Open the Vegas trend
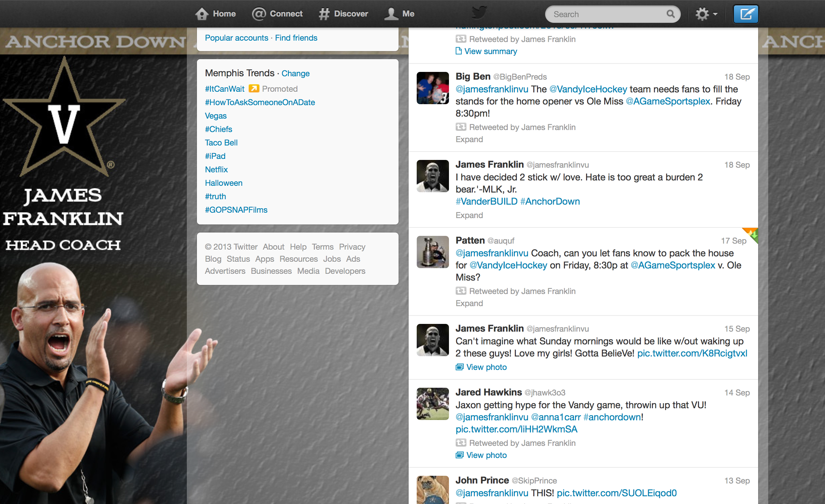 (216, 116)
